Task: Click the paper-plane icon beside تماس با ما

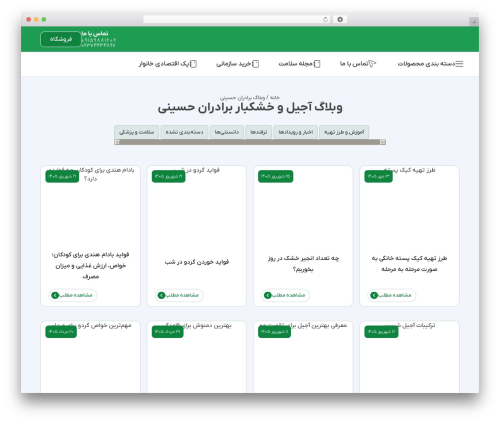Action: (x=372, y=64)
